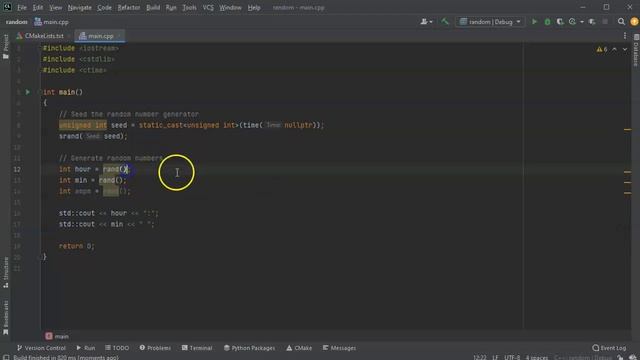Open the VCS menu
The width and height of the screenshot is (640, 360).
click(208, 7)
